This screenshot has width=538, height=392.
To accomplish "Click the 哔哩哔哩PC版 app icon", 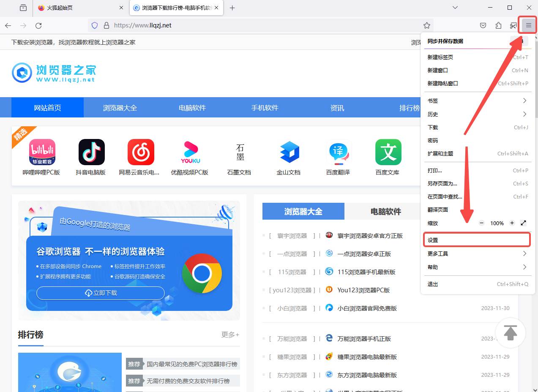I will click(42, 152).
